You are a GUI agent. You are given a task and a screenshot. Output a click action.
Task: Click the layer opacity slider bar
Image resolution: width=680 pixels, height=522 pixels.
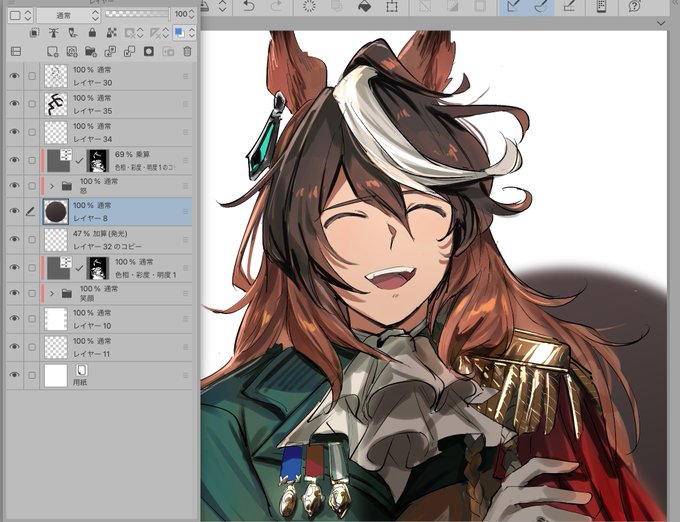[137, 14]
